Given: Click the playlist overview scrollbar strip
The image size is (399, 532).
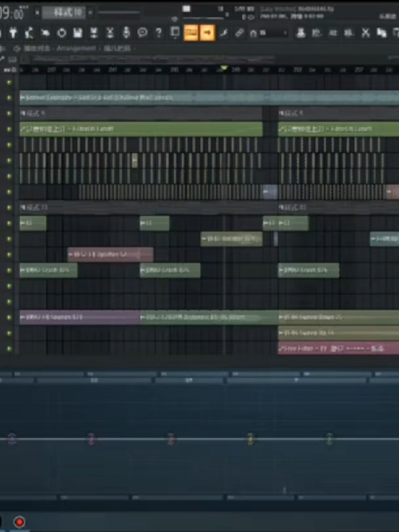Looking at the screenshot, I should 209,59.
